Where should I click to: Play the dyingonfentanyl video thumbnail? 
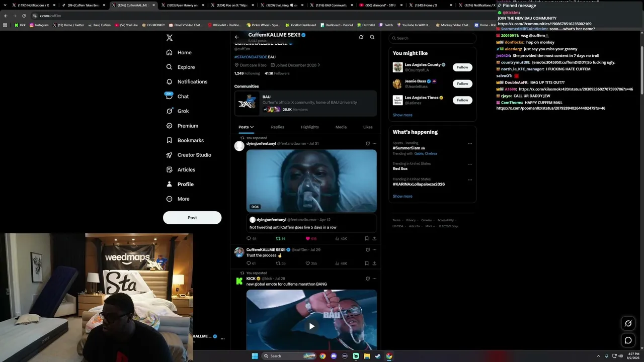311,180
